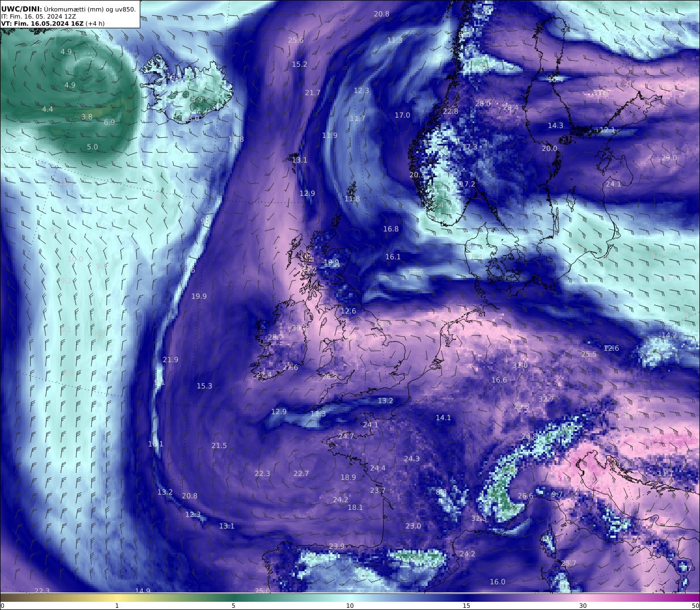Image resolution: width=700 pixels, height=610 pixels.
Task: Click the 24.3 value over France
Action: coord(412,459)
